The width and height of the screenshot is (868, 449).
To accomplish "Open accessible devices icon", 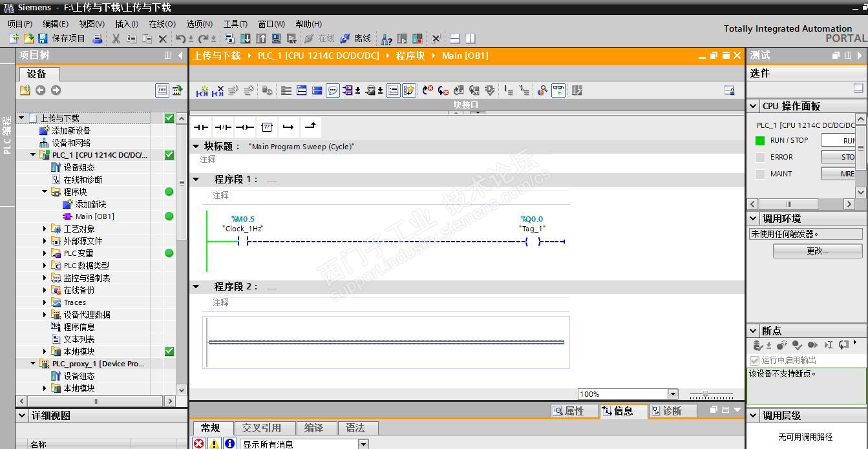I will [x=386, y=39].
